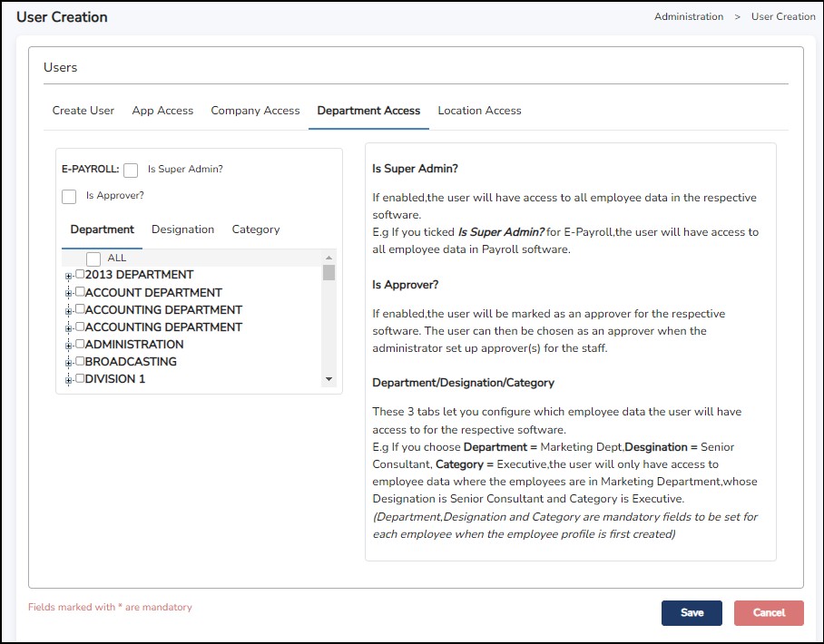The height and width of the screenshot is (644, 824).
Task: Open the Category sub-tab
Action: (x=256, y=229)
